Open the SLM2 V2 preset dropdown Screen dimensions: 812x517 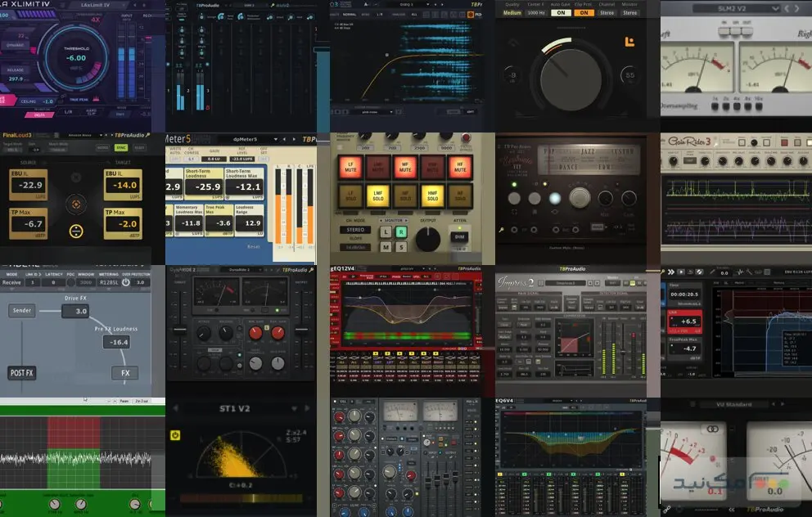(x=775, y=8)
